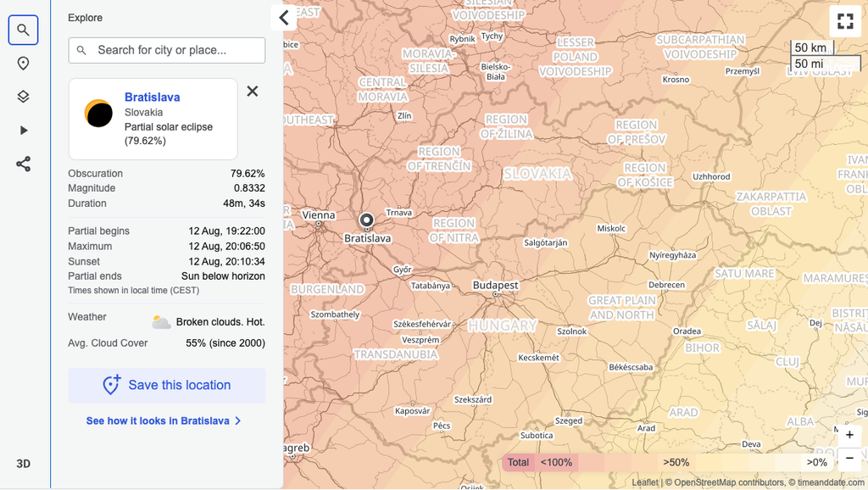Click the Bratislava map marker

pyautogui.click(x=366, y=221)
